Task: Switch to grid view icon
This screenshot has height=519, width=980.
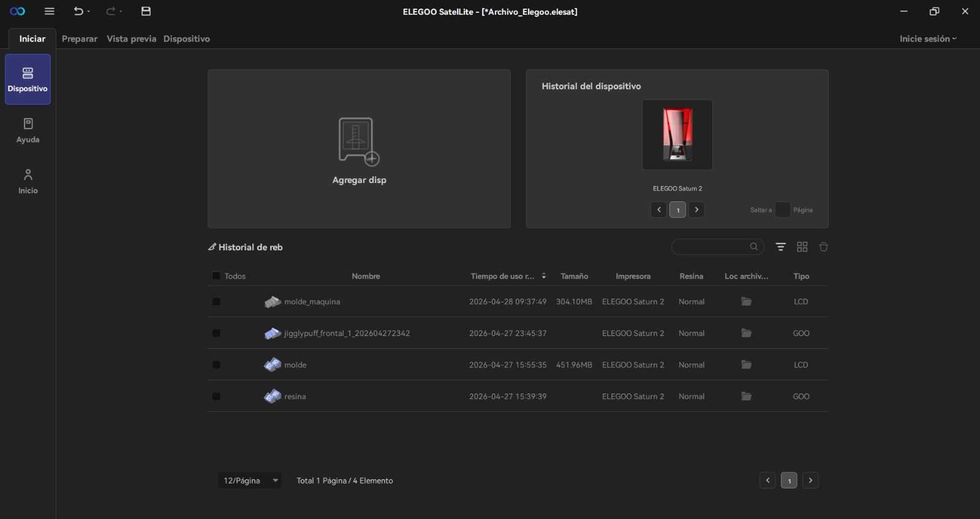Action: tap(802, 247)
